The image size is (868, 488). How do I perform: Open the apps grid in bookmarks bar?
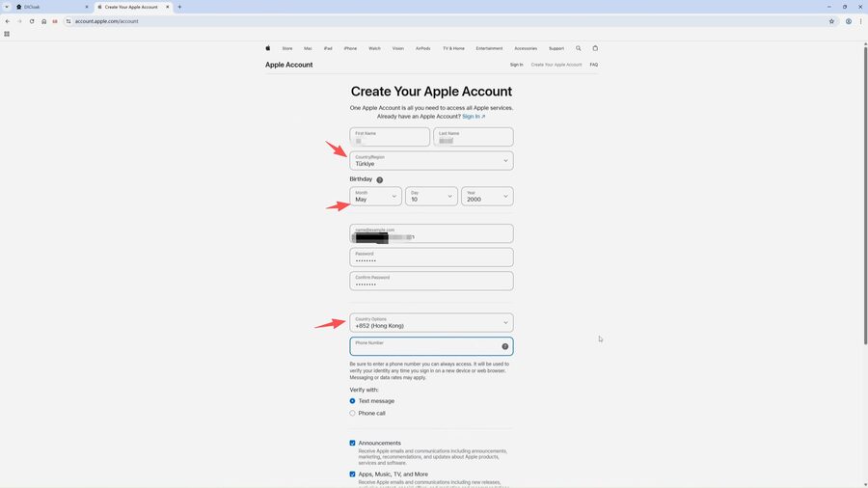point(7,34)
